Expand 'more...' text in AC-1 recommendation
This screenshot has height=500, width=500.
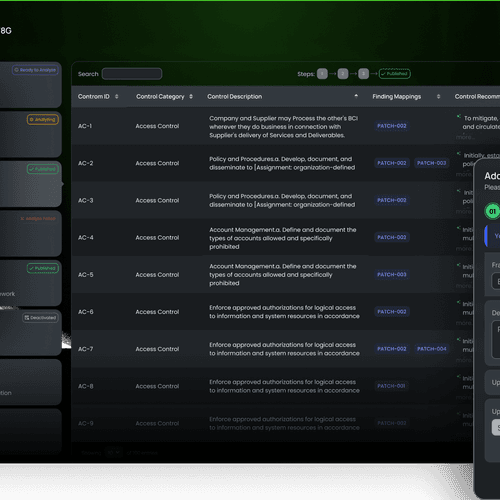click(464, 137)
